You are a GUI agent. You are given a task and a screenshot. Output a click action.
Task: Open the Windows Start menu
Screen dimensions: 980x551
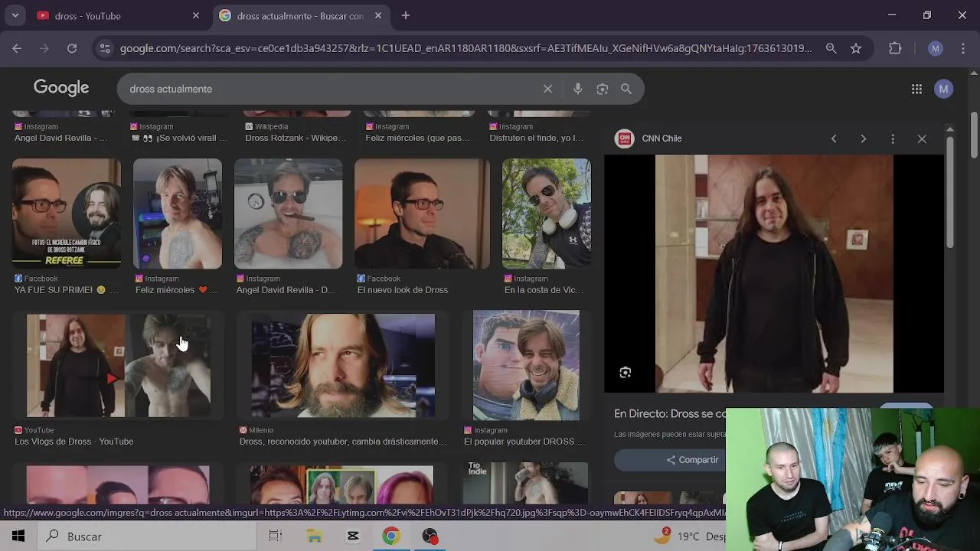click(x=18, y=536)
